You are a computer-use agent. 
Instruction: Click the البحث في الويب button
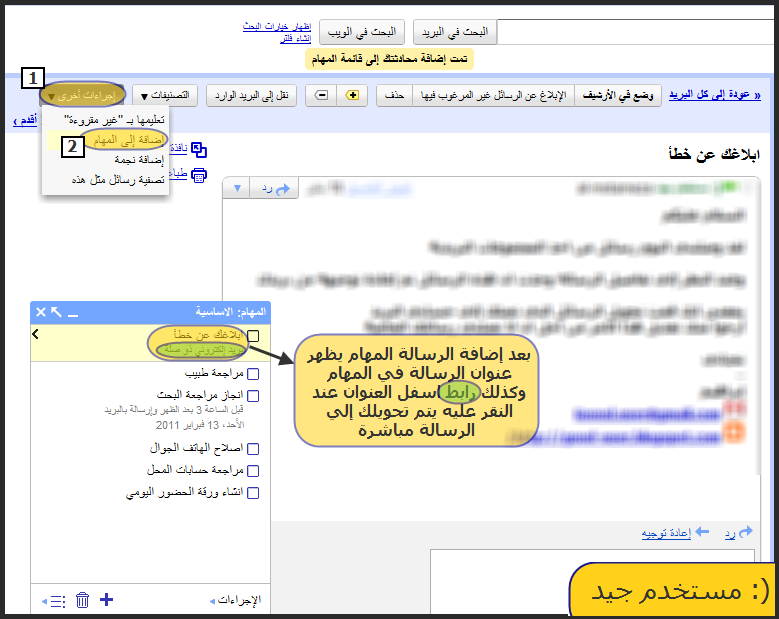[x=362, y=32]
